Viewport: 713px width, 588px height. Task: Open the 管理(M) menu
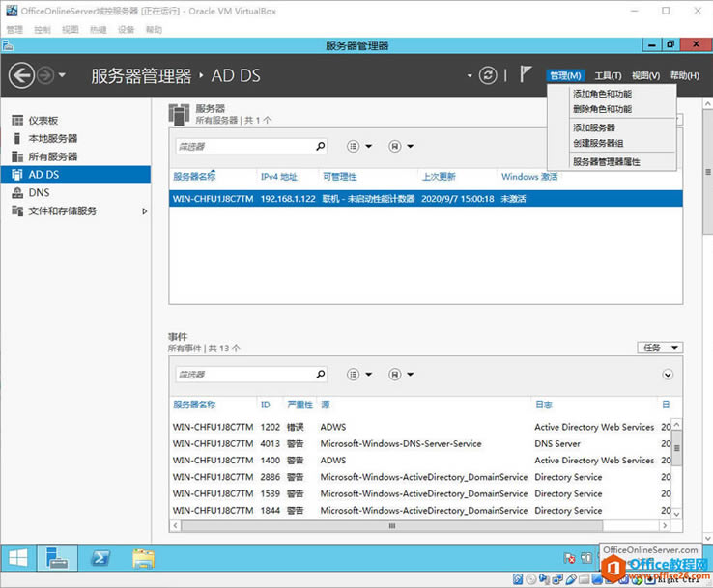pos(565,76)
